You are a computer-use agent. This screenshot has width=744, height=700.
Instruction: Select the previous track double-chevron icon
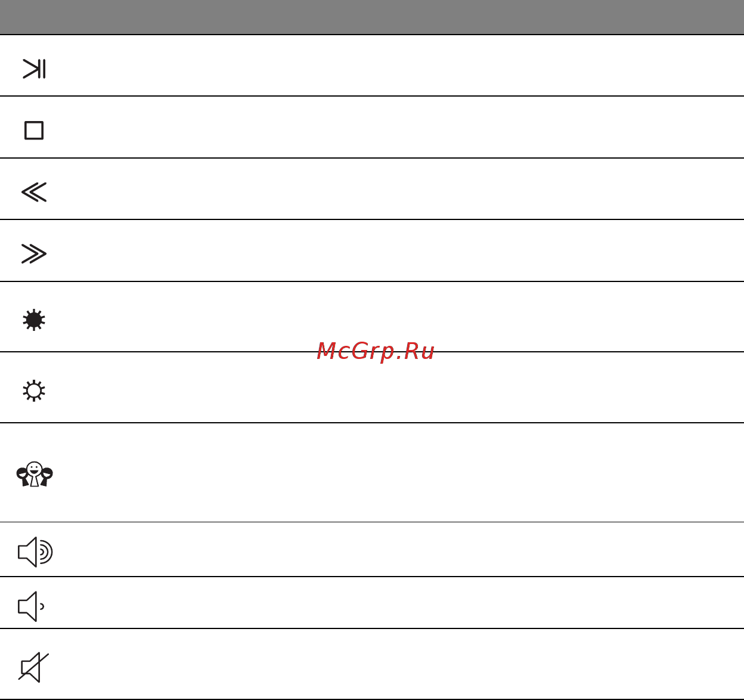click(x=34, y=192)
